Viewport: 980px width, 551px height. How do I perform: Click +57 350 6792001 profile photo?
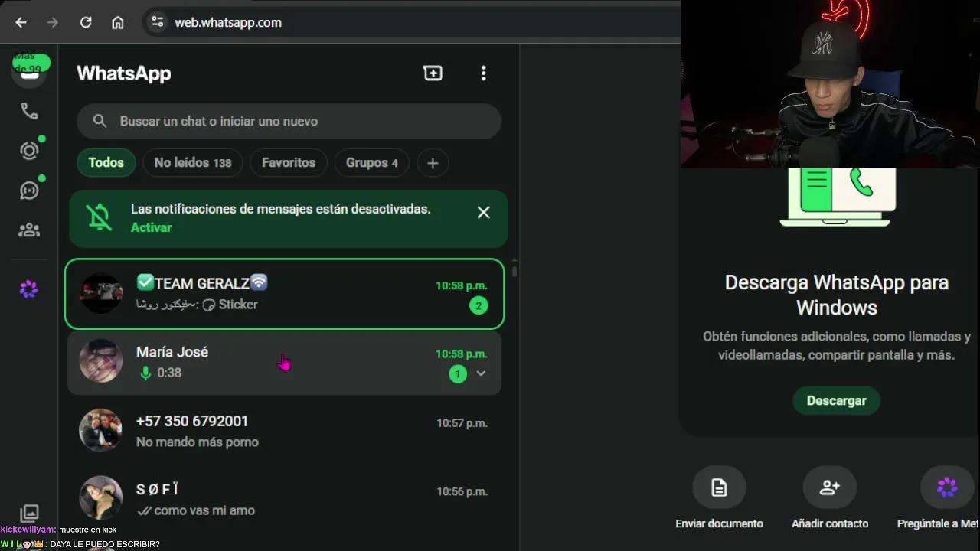101,430
